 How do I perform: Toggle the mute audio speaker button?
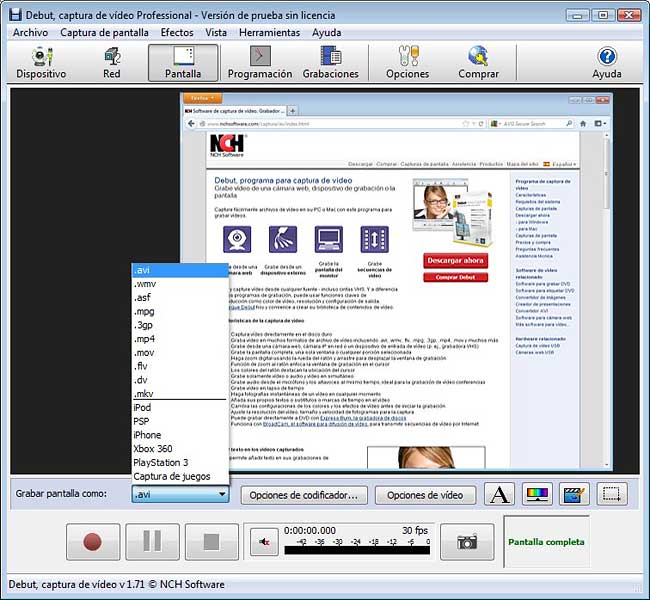[x=264, y=541]
